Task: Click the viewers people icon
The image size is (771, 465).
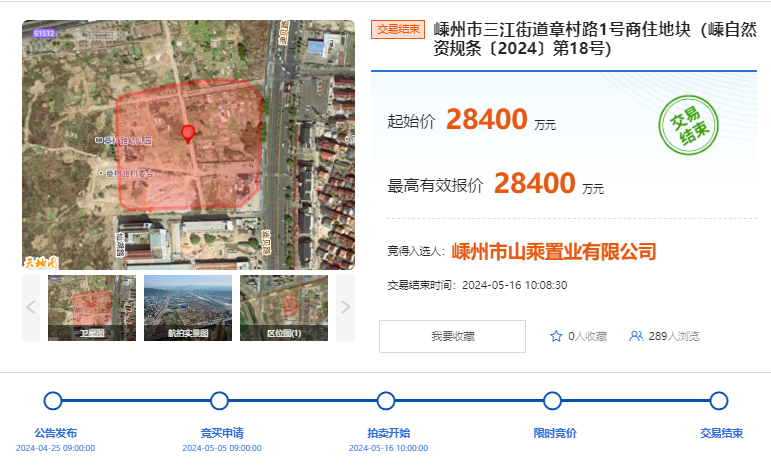Action: (x=635, y=337)
